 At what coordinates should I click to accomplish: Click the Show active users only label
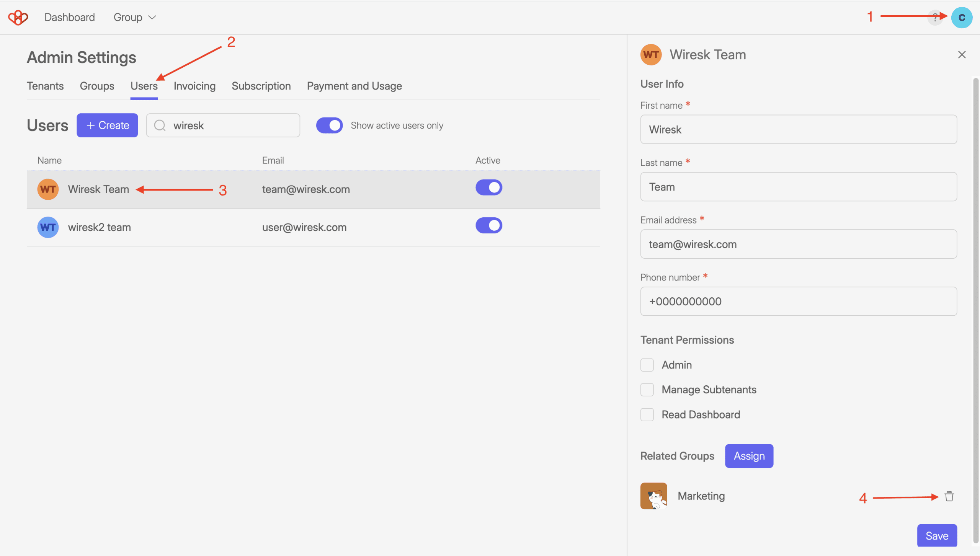[397, 126]
